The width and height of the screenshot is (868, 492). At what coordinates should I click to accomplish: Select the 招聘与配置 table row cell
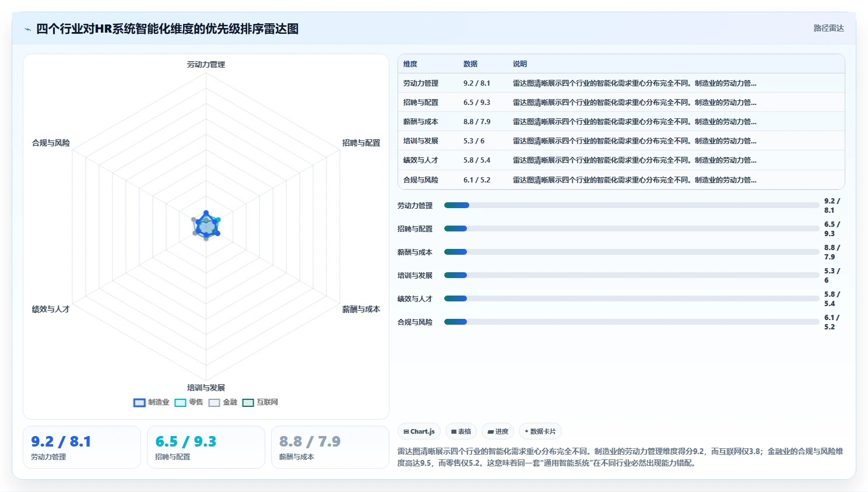point(421,103)
